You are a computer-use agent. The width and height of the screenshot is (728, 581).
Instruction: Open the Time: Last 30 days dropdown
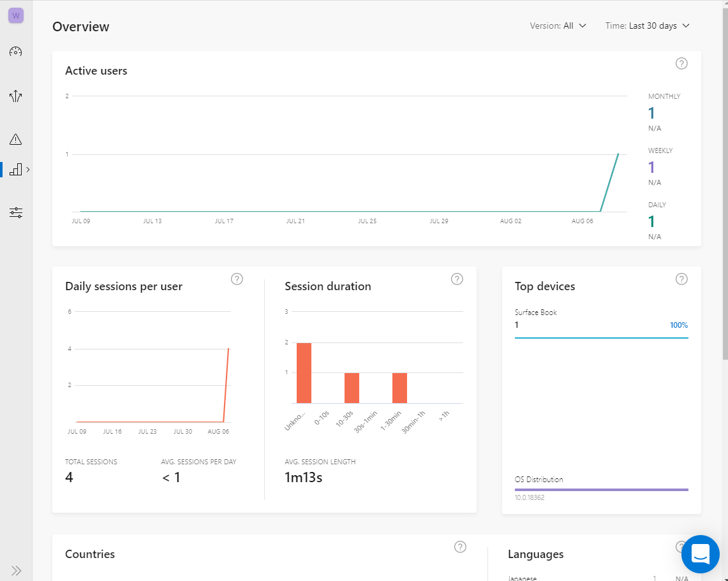[x=648, y=26]
